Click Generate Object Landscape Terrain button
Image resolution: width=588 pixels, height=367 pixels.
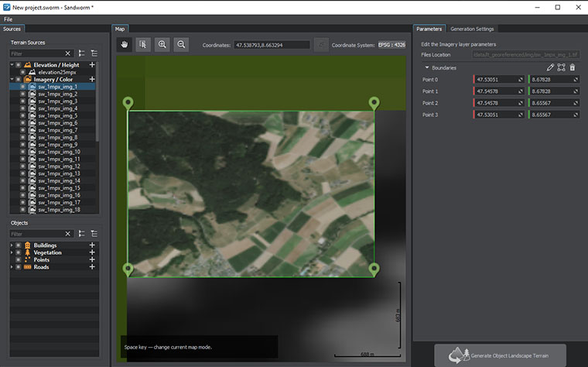[499, 355]
